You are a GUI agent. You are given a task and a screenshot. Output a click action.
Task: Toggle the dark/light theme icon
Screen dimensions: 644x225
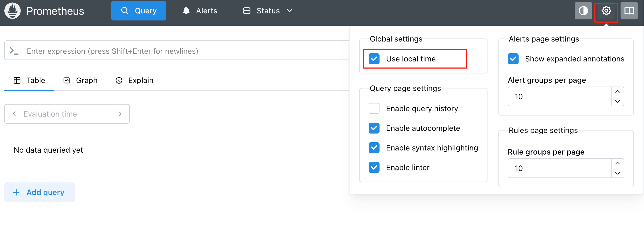click(x=583, y=11)
